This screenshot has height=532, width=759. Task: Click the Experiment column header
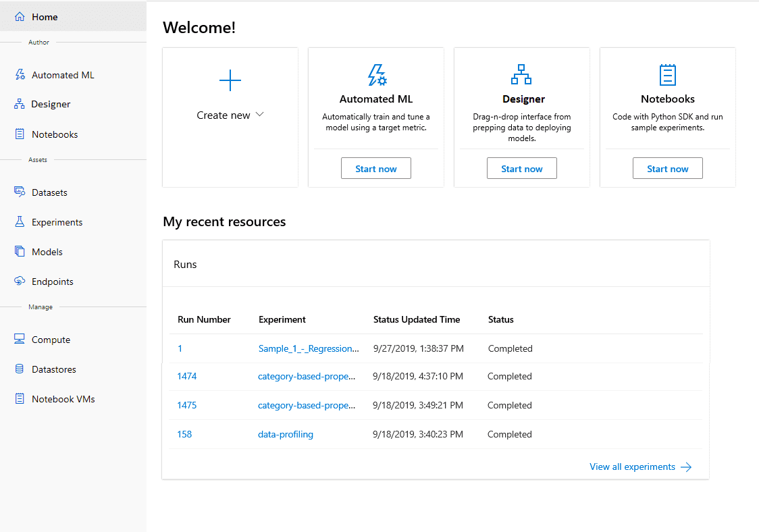click(x=282, y=319)
